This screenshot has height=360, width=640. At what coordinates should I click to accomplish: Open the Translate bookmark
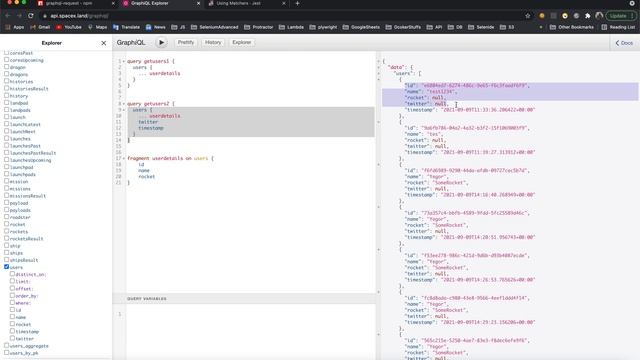tap(126, 27)
